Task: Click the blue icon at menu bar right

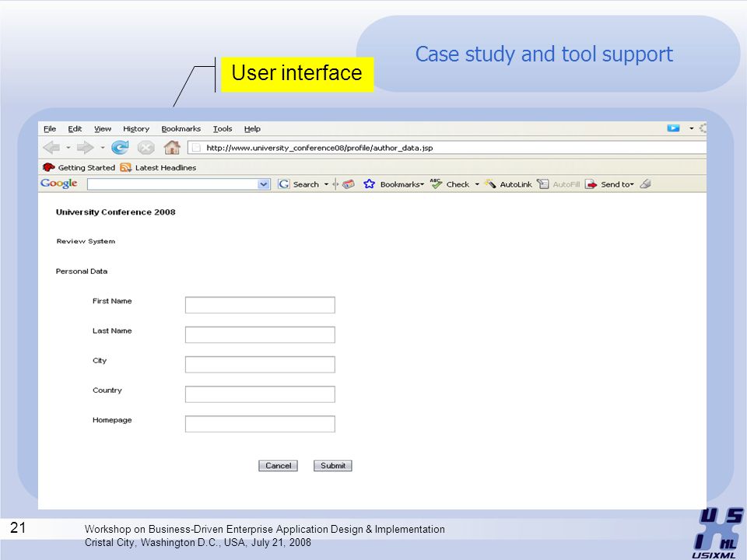Action: (x=673, y=128)
